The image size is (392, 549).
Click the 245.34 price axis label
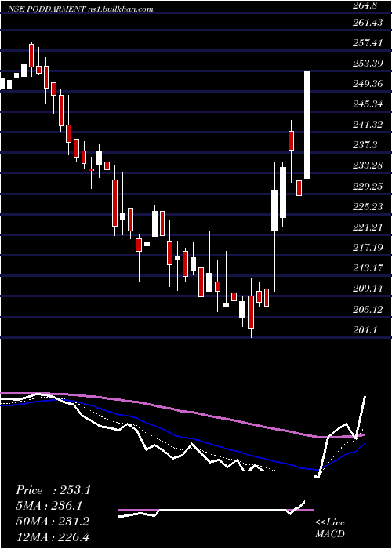click(x=368, y=104)
